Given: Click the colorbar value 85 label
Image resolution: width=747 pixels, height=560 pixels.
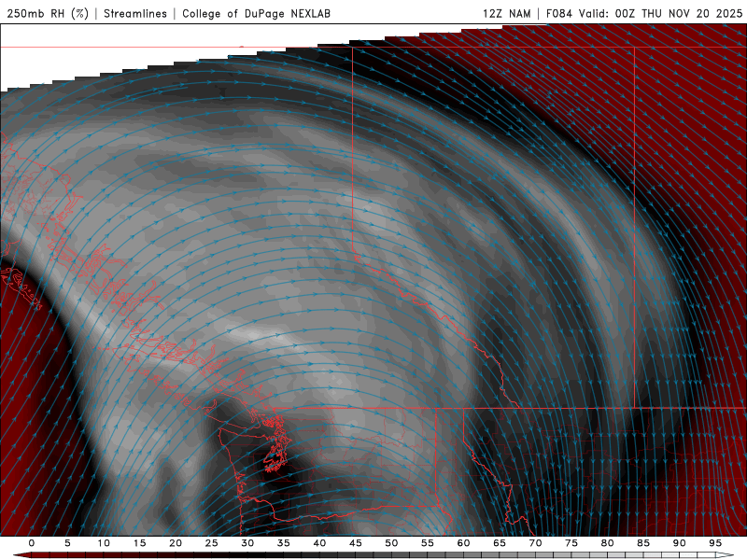Looking at the screenshot, I should pos(642,543).
